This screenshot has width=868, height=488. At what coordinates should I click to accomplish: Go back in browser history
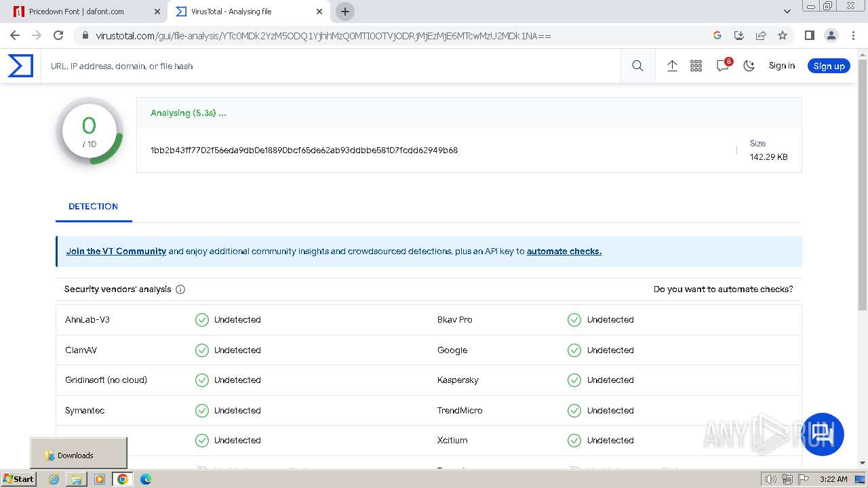click(15, 35)
